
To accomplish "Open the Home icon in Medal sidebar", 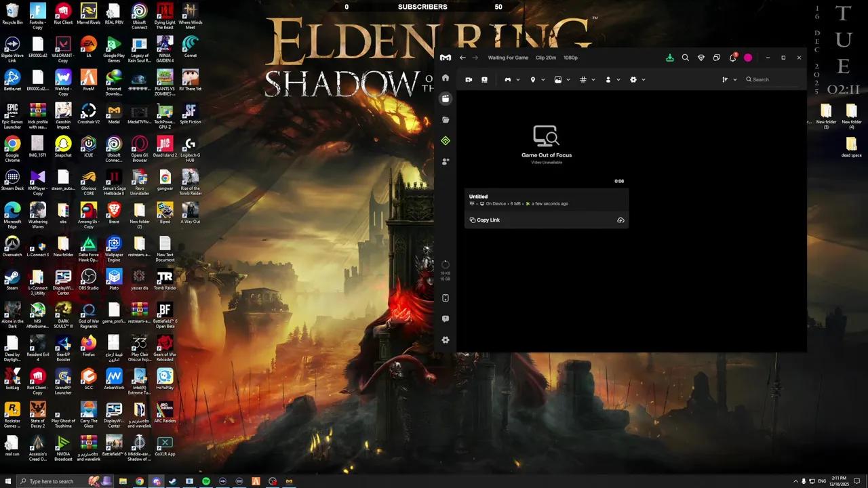I will pyautogui.click(x=446, y=78).
